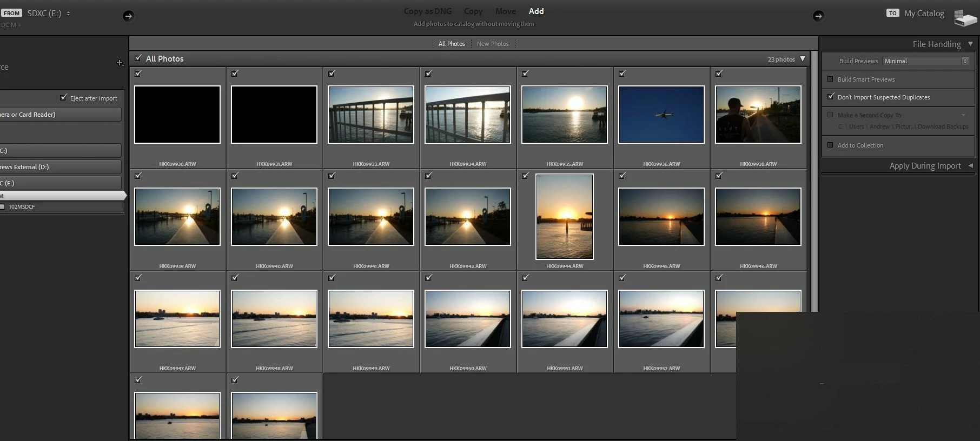Click filename label HKK09949.ARW
Screen dimensions: 980x441
[x=371, y=368]
